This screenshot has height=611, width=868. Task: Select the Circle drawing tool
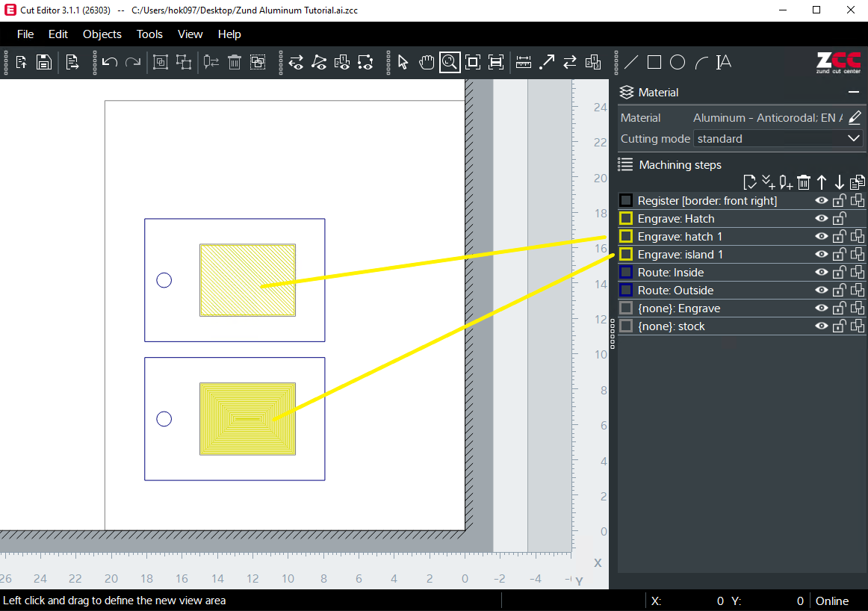click(678, 62)
